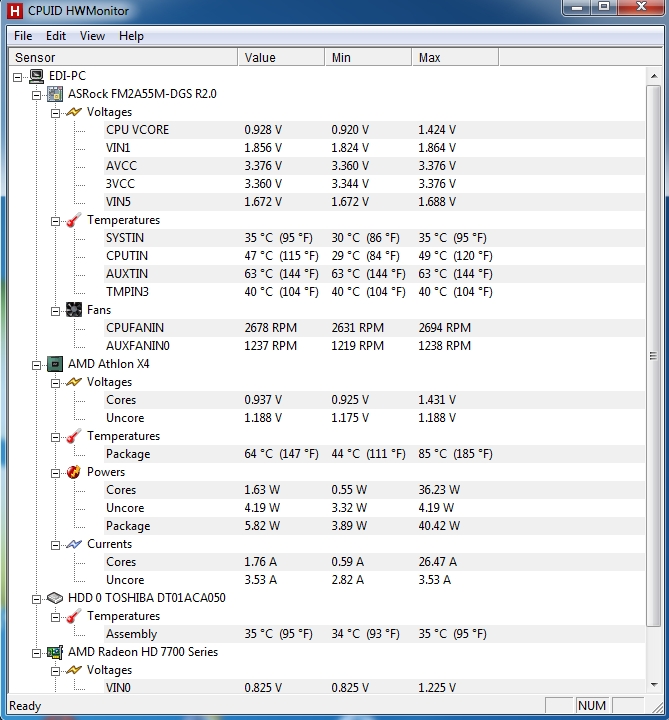
Task: Click the AMD Athlon X4 processor icon
Action: 55,364
